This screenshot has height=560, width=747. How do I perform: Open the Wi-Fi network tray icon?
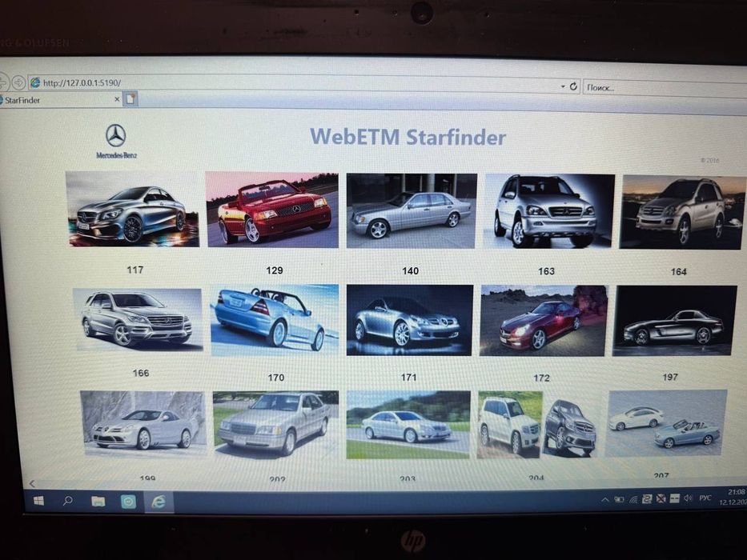coord(633,499)
